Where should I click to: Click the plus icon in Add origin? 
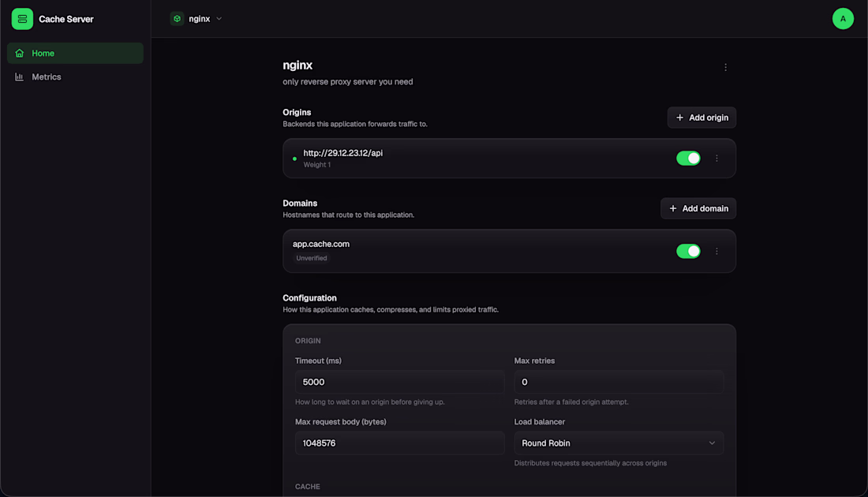[x=679, y=118]
